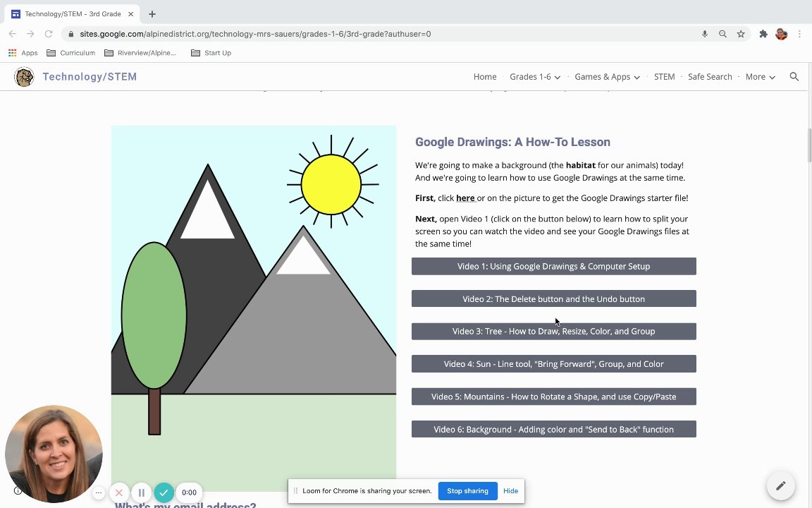
Task: Open the Chrome profile avatar
Action: (782, 34)
